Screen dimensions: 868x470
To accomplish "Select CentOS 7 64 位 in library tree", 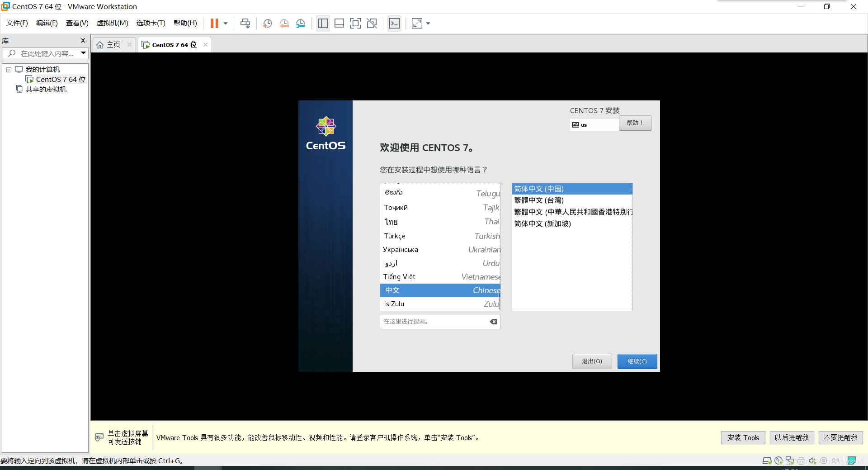I will pyautogui.click(x=56, y=79).
